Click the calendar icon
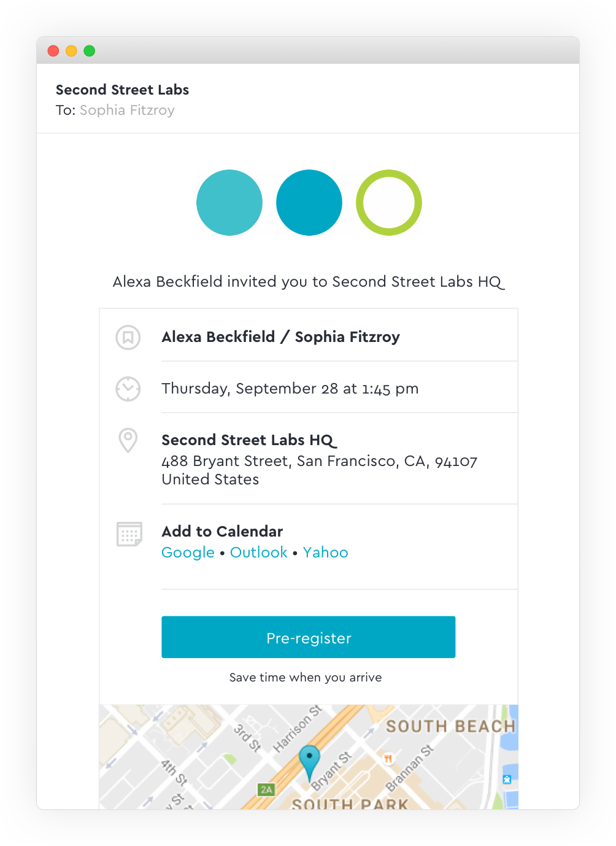Screen dimensions: 616x846 coord(129,534)
